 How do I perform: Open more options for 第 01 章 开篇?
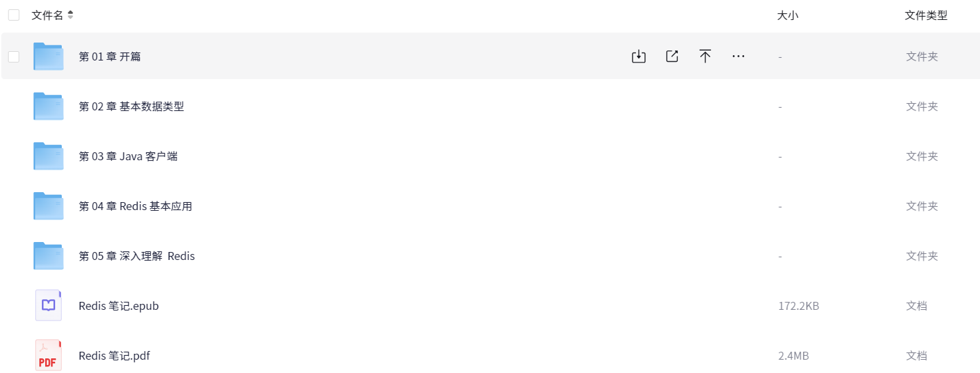pyautogui.click(x=738, y=57)
